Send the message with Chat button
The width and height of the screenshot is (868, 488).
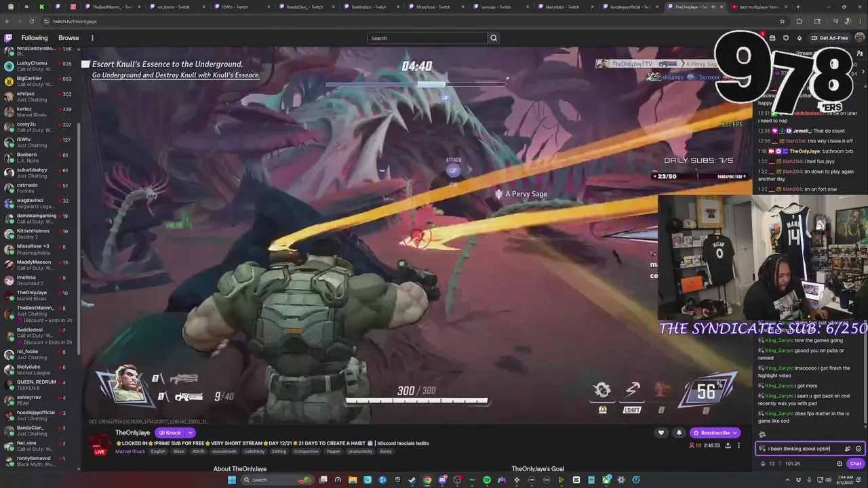(856, 464)
